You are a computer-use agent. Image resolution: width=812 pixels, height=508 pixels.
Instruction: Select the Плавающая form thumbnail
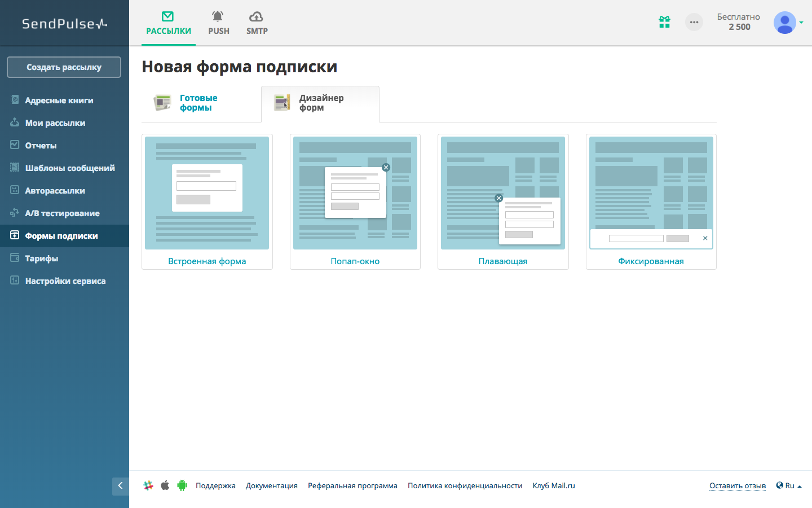click(503, 193)
